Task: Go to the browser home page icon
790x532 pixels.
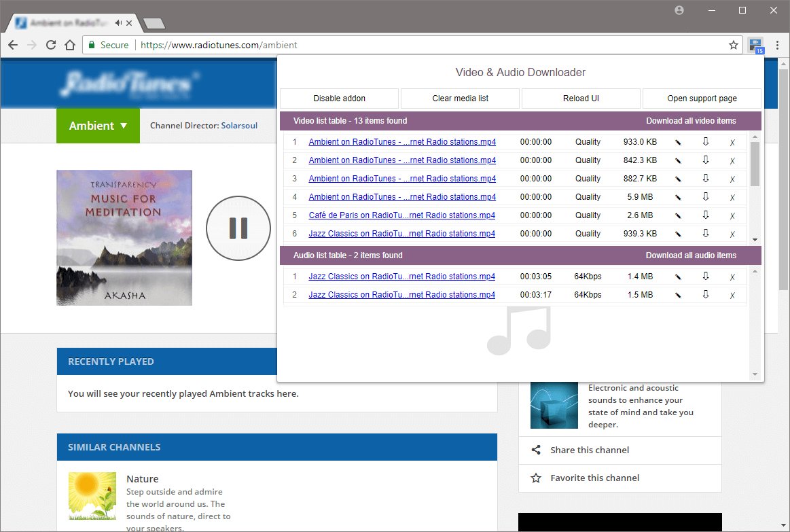Action: click(x=70, y=45)
